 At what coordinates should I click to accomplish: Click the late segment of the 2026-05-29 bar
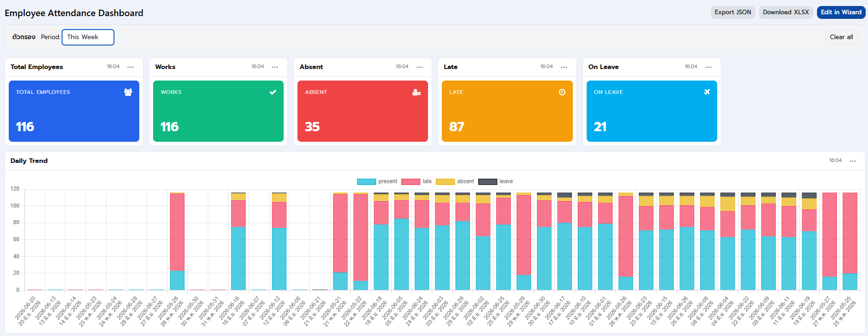pos(524,235)
